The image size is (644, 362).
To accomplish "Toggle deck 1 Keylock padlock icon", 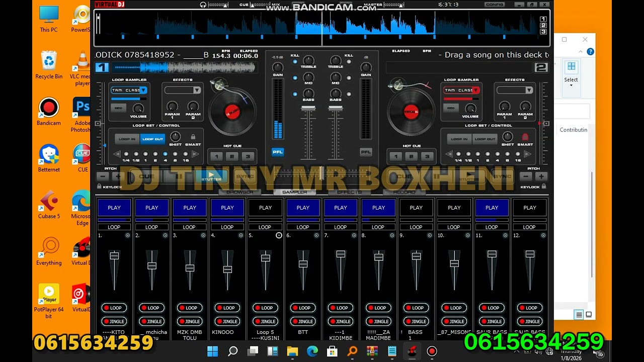I will 99,187.
